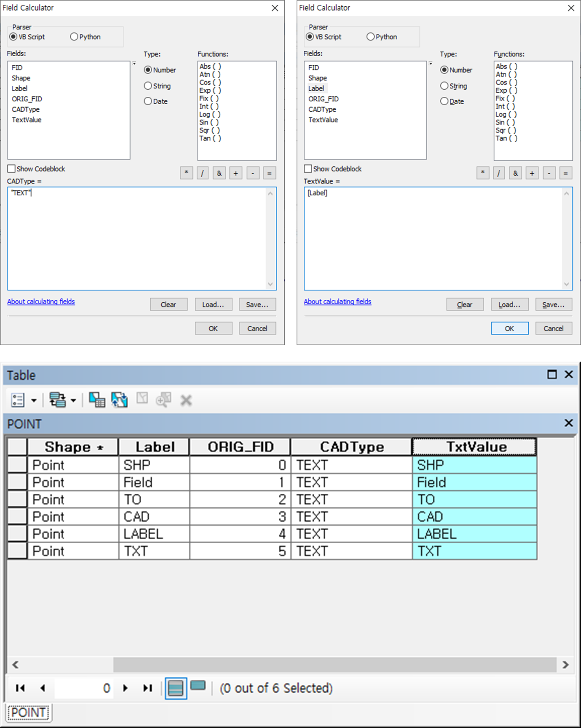This screenshot has height=728, width=581.
Task: Click Clear Selection icon in Table toolbar
Action: point(142,399)
